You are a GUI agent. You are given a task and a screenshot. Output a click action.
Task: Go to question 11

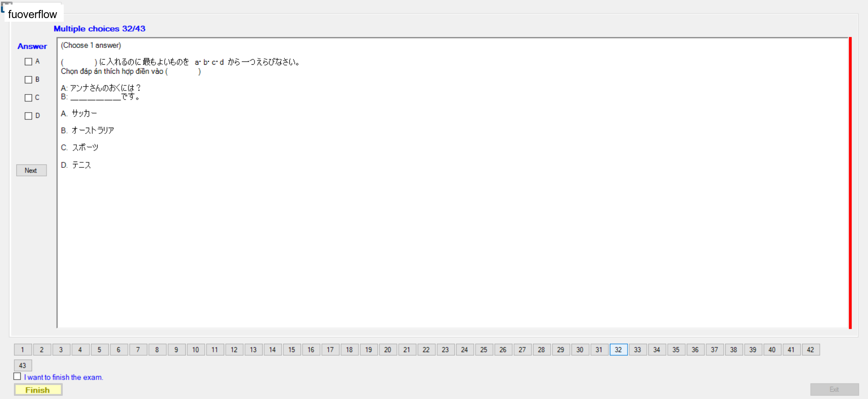tap(215, 350)
